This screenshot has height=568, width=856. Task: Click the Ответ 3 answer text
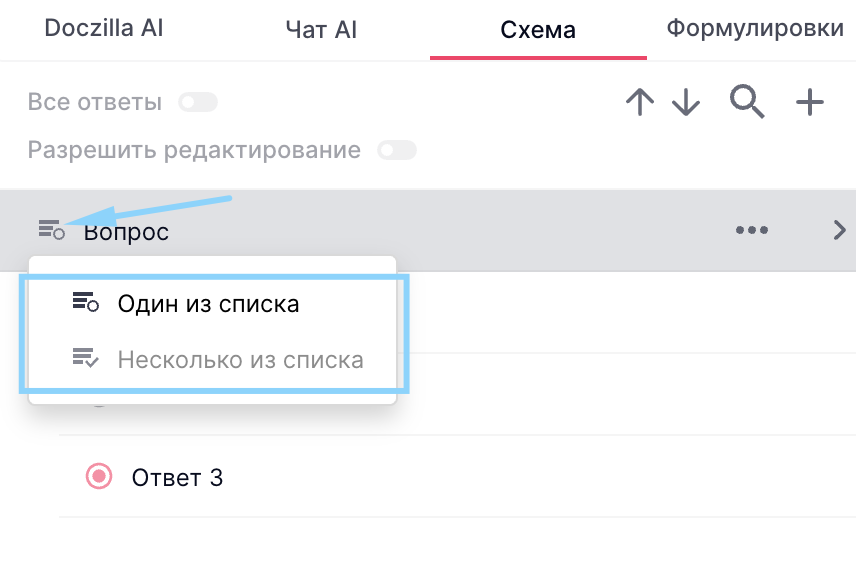pos(177,478)
